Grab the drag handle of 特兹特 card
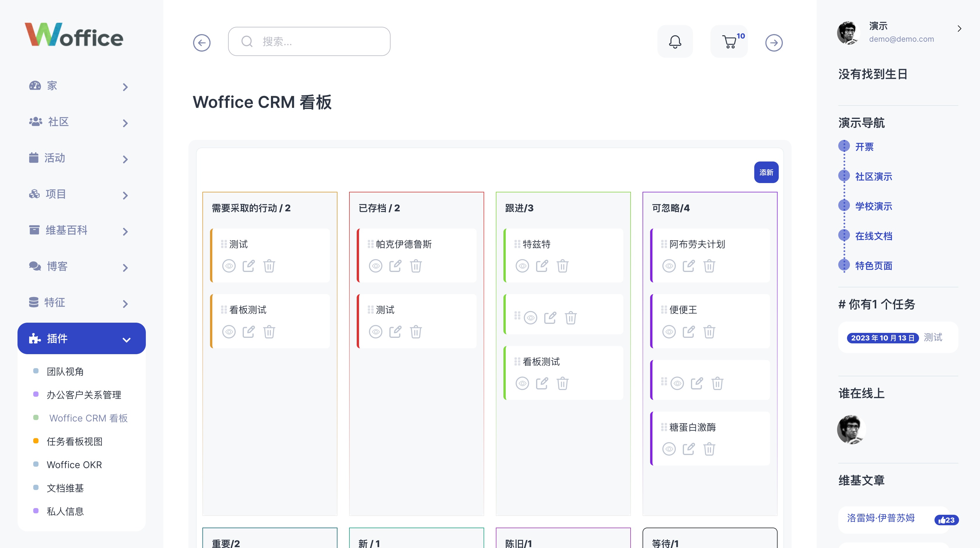 pos(517,244)
